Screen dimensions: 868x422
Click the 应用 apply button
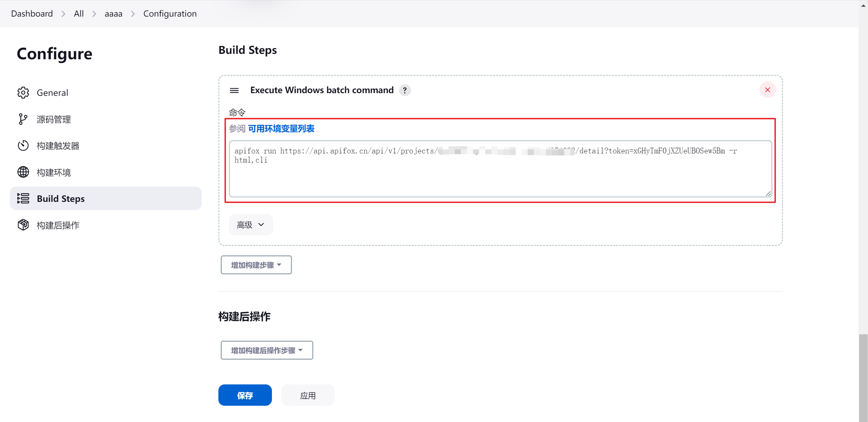(x=308, y=395)
